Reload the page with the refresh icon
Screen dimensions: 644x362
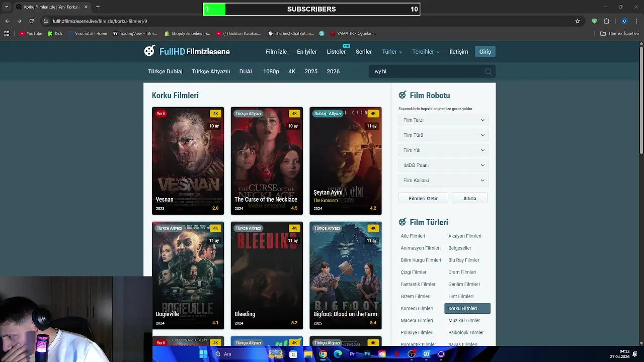31,21
